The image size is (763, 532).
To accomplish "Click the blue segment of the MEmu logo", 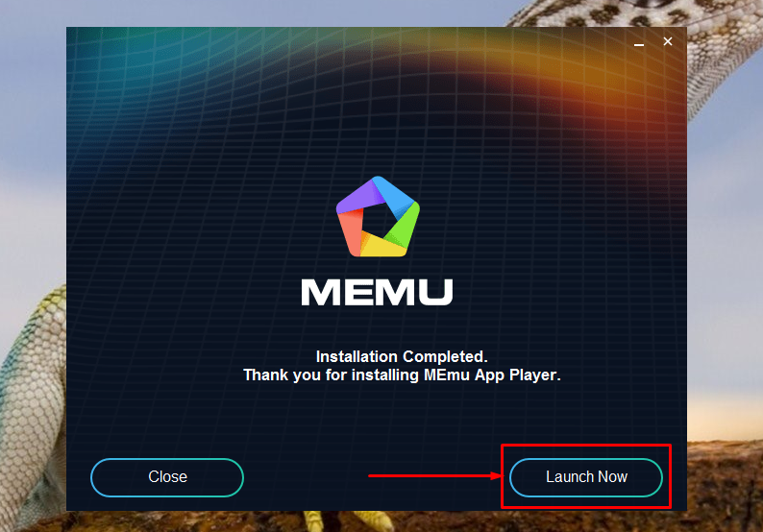I will tap(394, 197).
